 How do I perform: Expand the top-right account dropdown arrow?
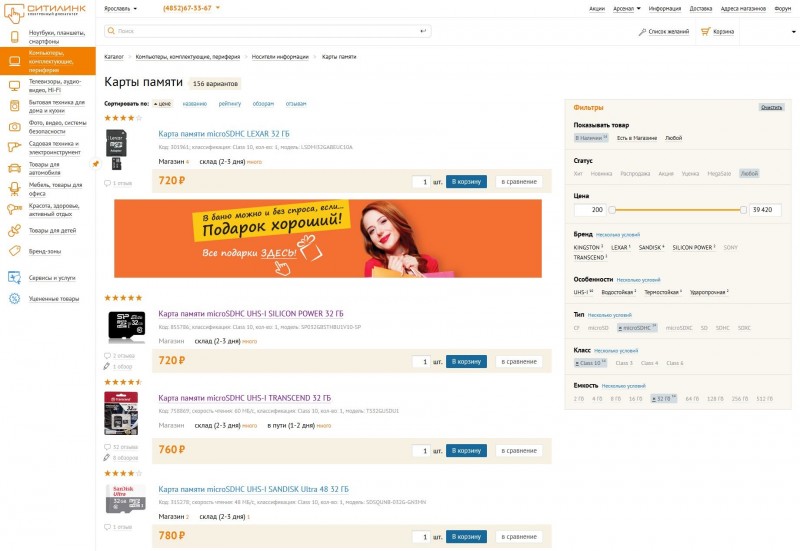(793, 32)
